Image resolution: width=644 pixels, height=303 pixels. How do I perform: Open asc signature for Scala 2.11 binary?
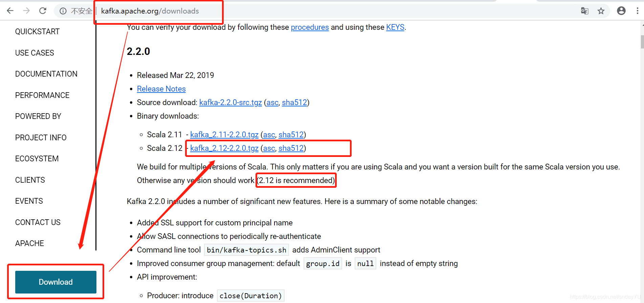(x=269, y=135)
